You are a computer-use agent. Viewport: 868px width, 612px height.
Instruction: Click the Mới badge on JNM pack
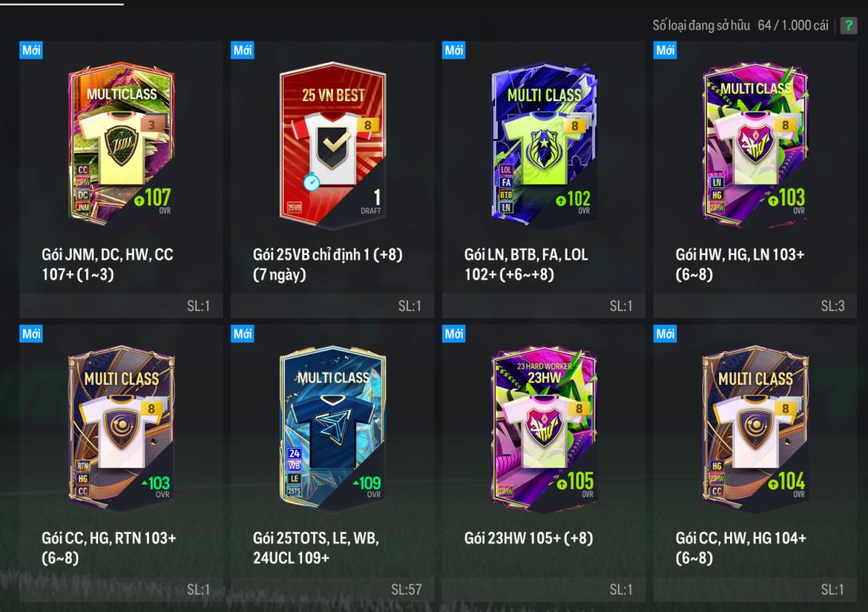(x=31, y=50)
